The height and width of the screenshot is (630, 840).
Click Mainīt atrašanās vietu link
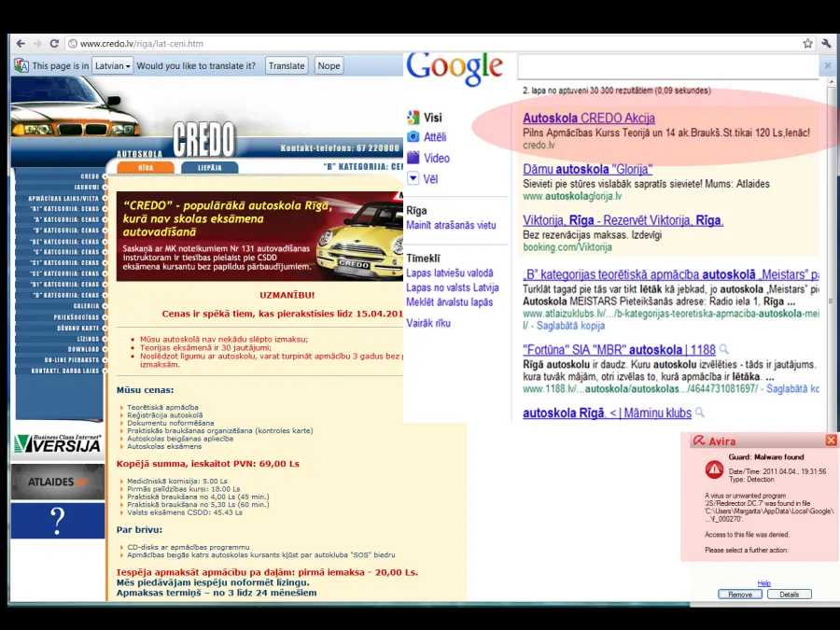[451, 226]
